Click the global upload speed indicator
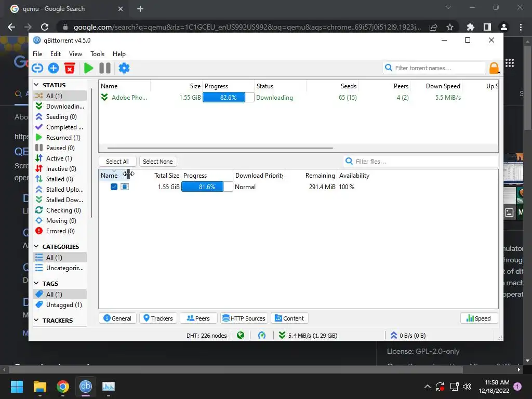 tap(408, 336)
